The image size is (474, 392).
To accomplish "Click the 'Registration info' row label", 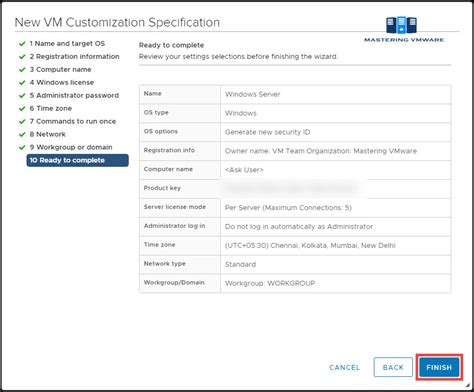I will (169, 150).
